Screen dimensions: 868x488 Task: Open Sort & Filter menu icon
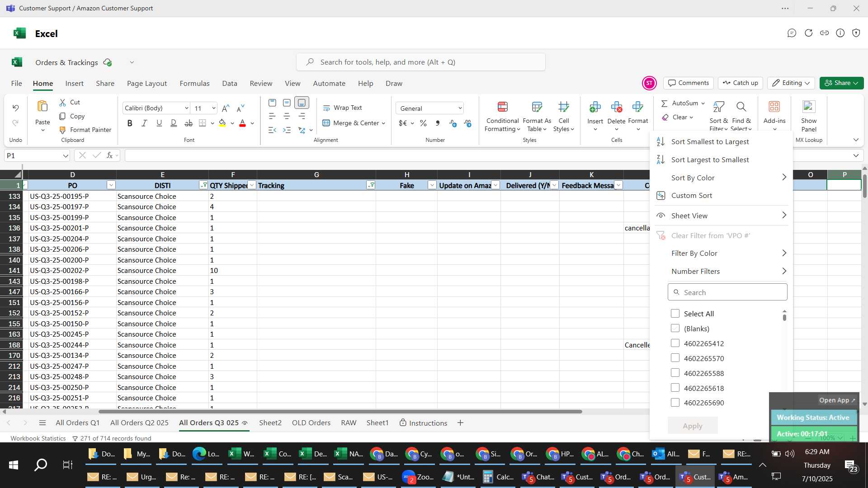[x=718, y=107]
